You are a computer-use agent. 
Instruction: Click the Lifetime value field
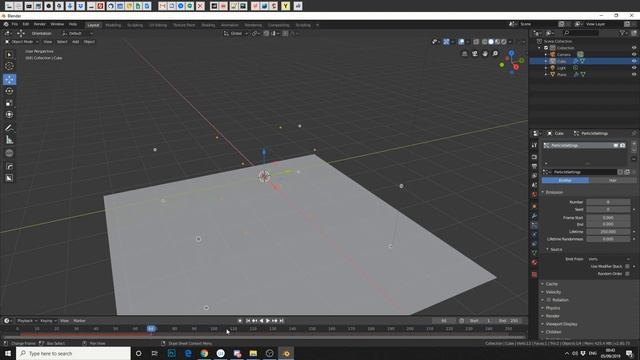click(608, 231)
